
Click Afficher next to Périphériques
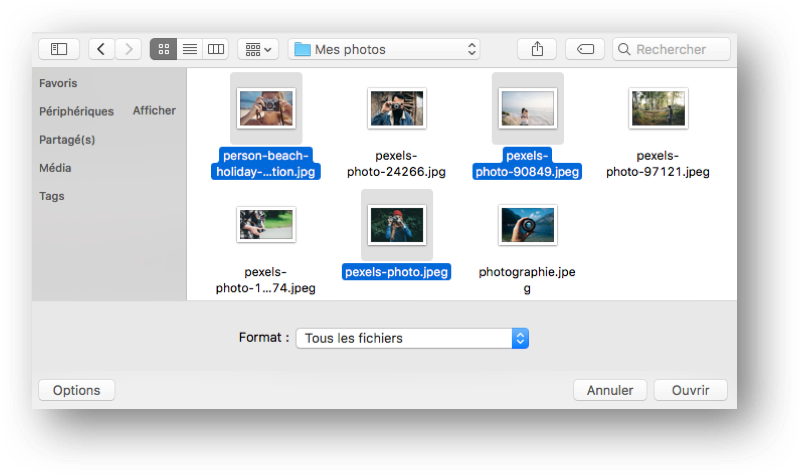154,110
